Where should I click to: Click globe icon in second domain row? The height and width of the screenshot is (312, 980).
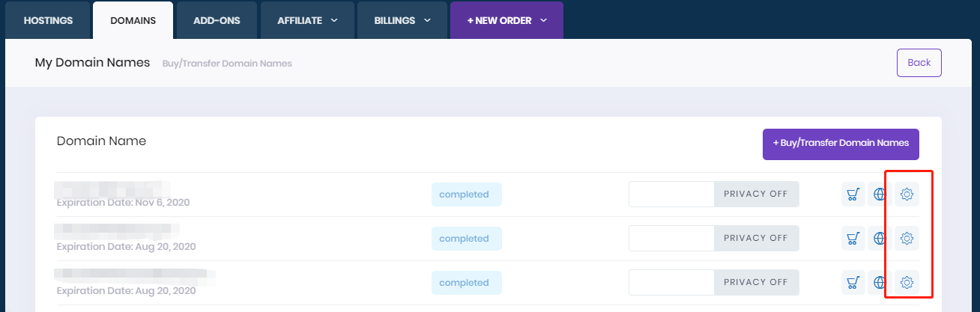pos(880,239)
